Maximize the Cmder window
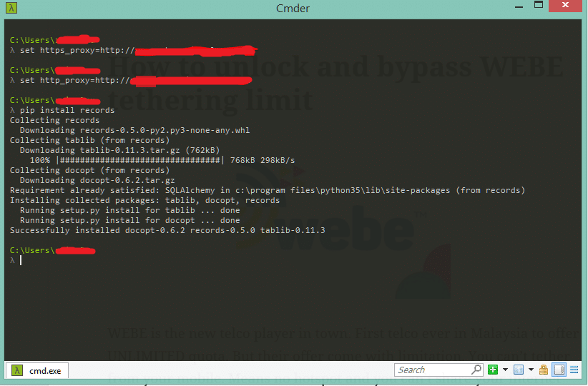 (x=539, y=5)
